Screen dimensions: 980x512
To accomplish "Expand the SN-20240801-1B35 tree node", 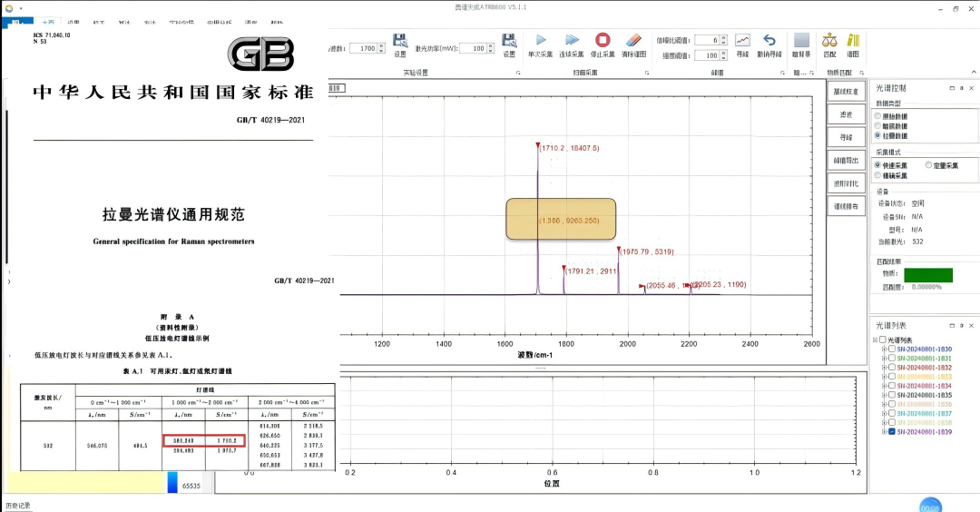I will tap(884, 395).
